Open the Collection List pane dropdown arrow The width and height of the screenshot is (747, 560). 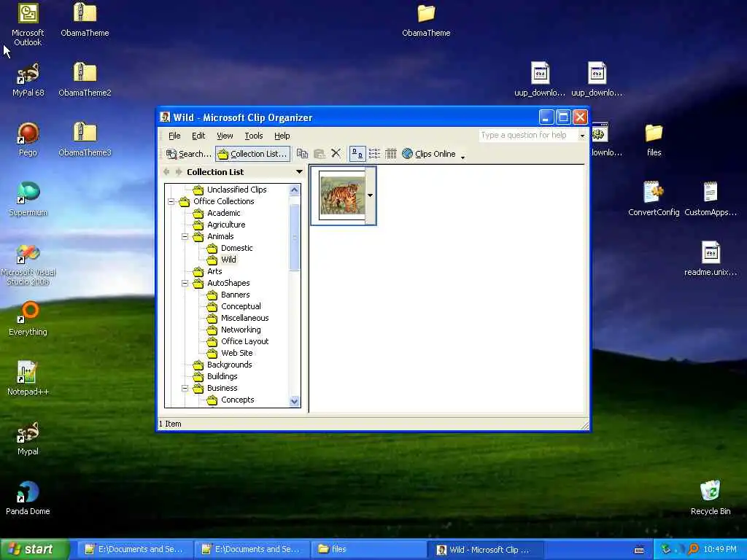pyautogui.click(x=299, y=172)
